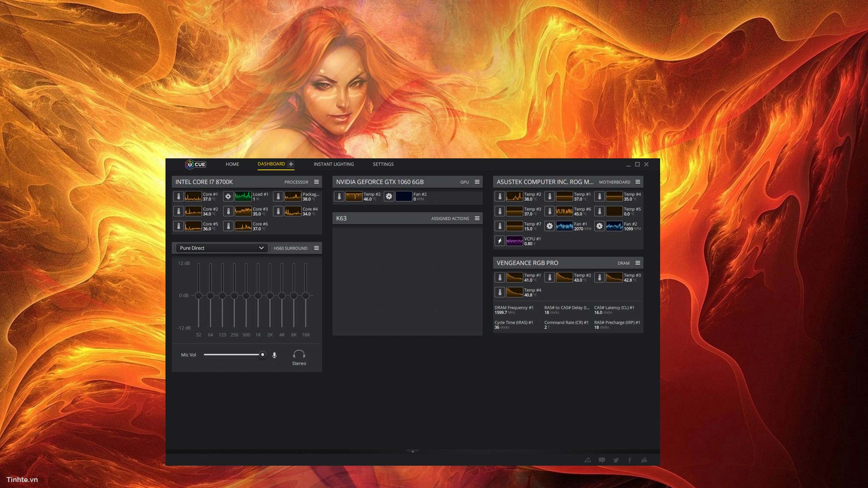This screenshot has width=868, height=488.
Task: Click the CPU Load #1 chip icon
Action: (x=228, y=197)
